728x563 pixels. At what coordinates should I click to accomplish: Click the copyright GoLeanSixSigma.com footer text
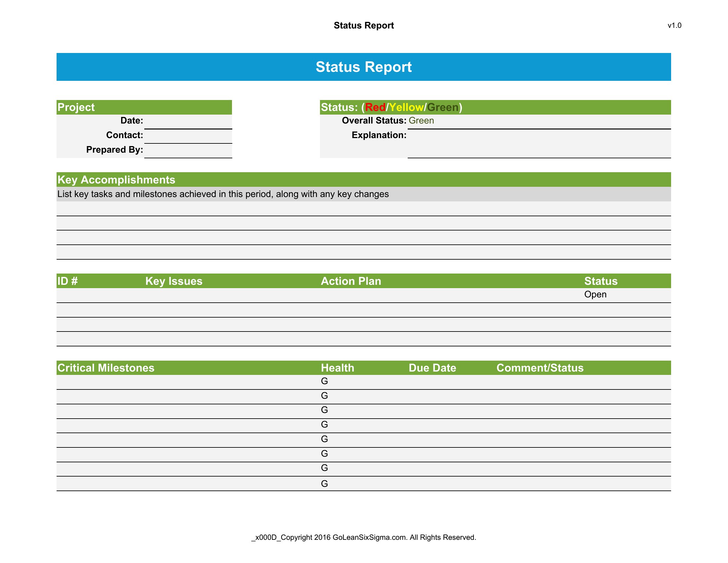[x=364, y=537]
